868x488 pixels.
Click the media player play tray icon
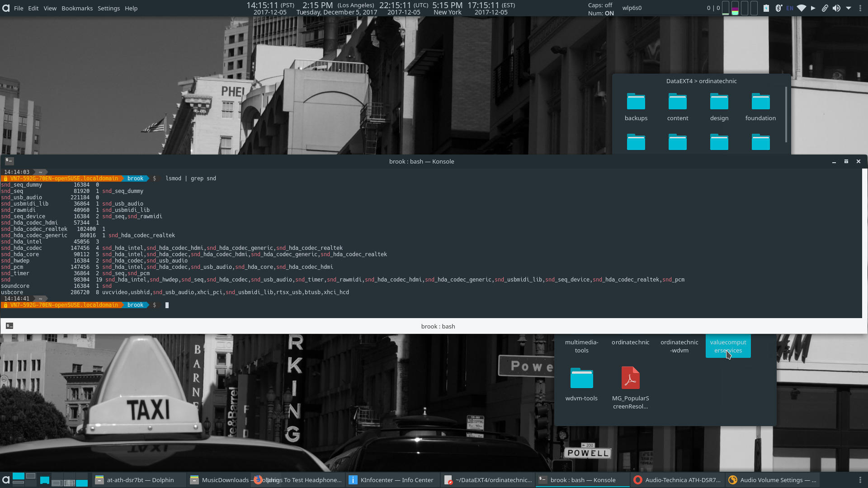tap(813, 8)
